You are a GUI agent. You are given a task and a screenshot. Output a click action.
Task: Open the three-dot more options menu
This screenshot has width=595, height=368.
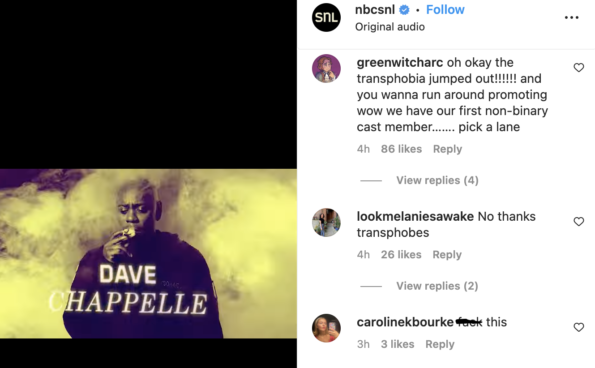[571, 17]
